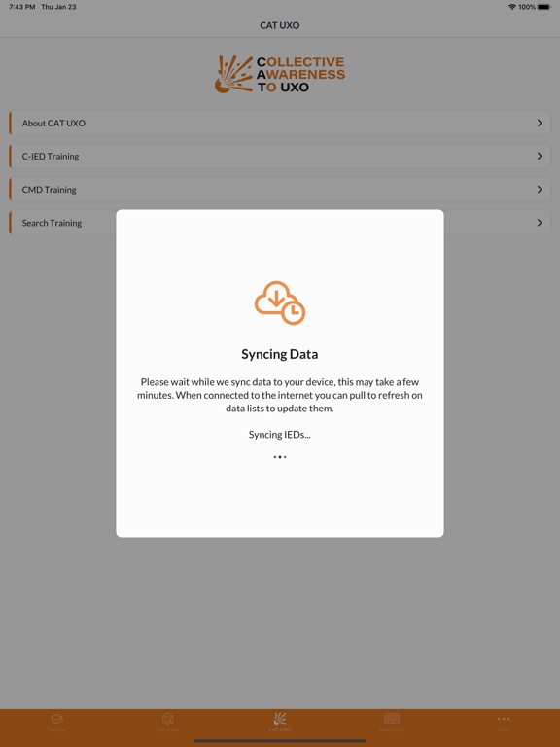The width and height of the screenshot is (560, 747).
Task: Tap the cloud download sync icon
Action: coord(280,303)
